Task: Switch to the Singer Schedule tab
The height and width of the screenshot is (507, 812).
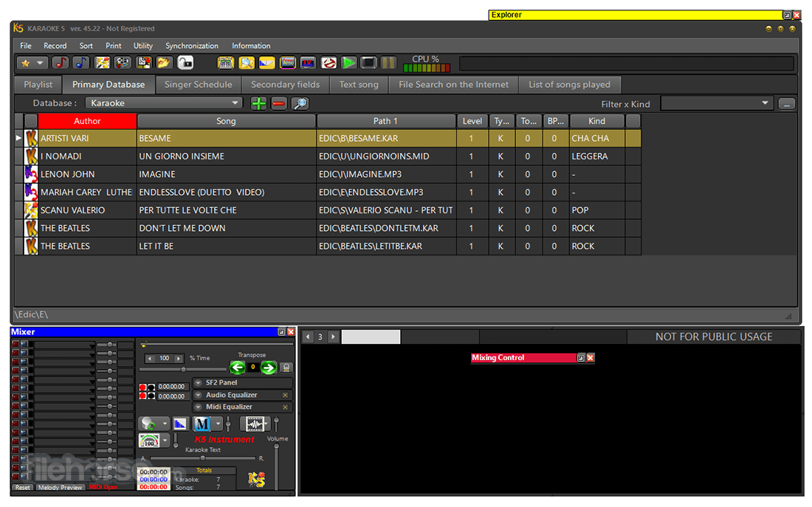Action: (x=199, y=84)
